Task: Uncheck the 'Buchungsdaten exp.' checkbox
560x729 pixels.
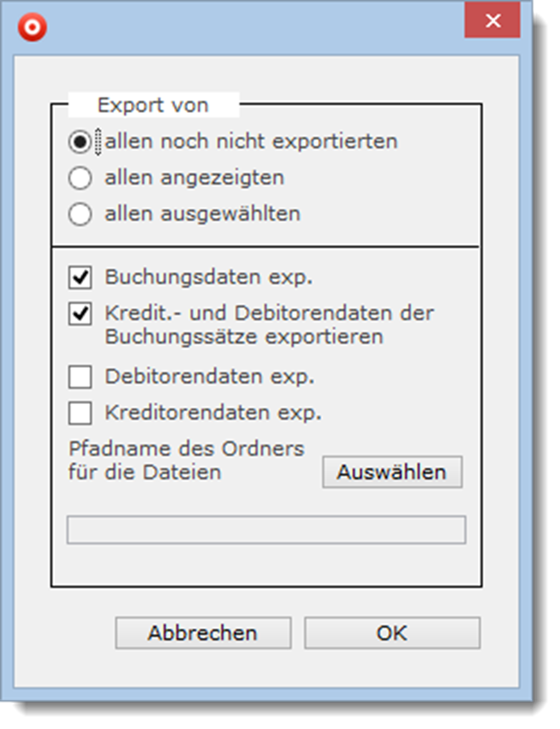Action: tap(80, 276)
